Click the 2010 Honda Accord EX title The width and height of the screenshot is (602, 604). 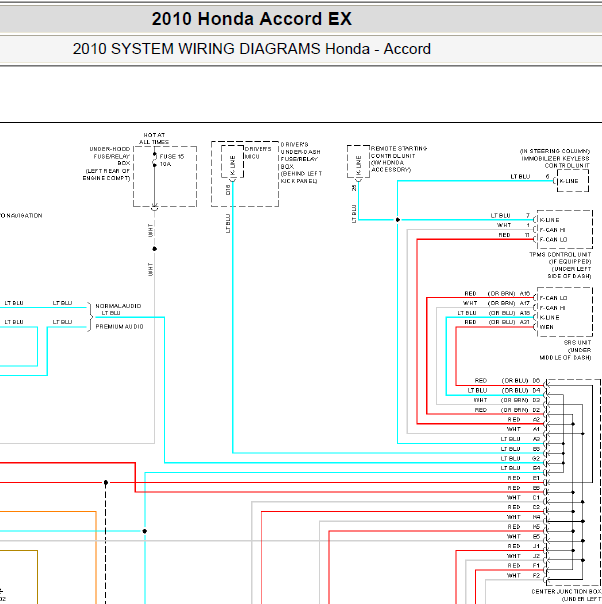coord(251,19)
